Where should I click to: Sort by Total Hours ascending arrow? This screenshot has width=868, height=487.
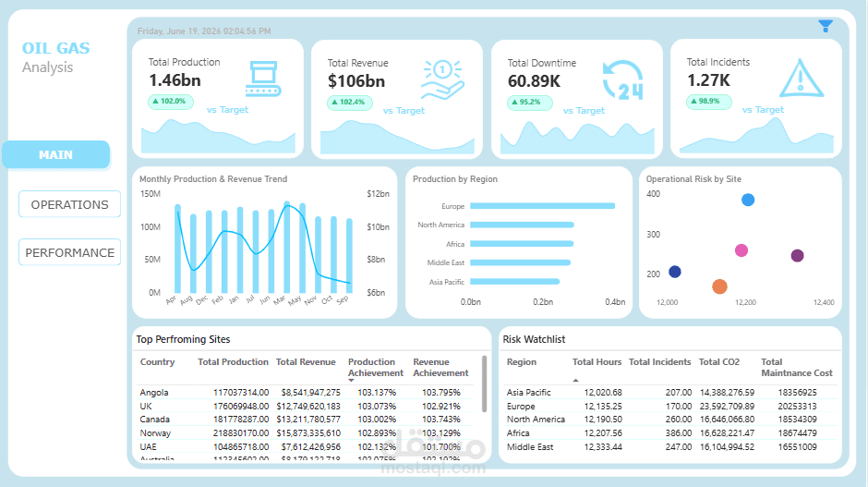click(575, 381)
